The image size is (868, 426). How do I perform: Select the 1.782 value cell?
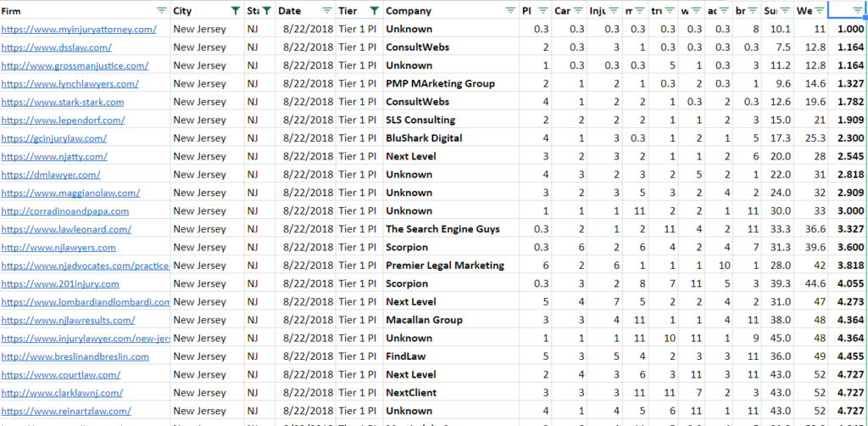(x=848, y=102)
